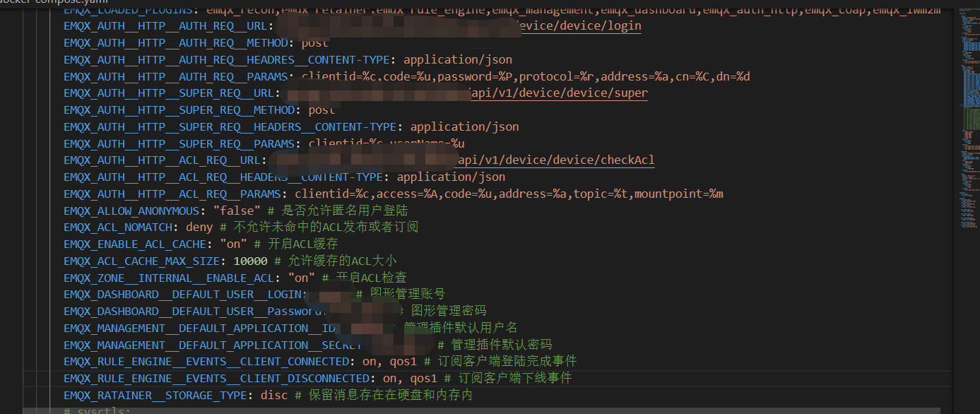Select the EMQX_ENABLE_ACL_CACHE key

135,244
